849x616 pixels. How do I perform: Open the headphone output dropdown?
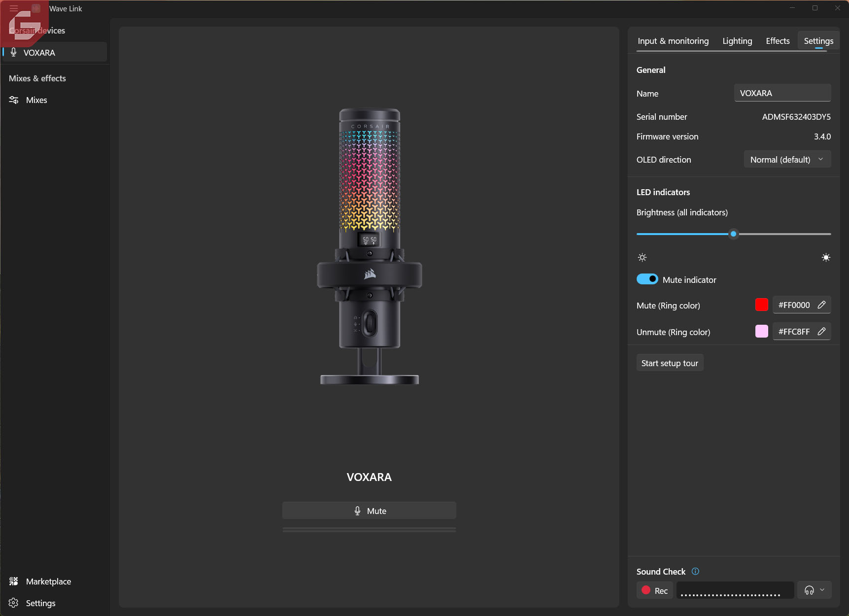[815, 590]
